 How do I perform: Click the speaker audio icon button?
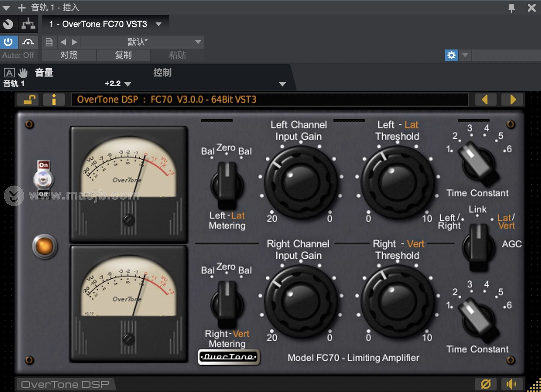pos(512,384)
